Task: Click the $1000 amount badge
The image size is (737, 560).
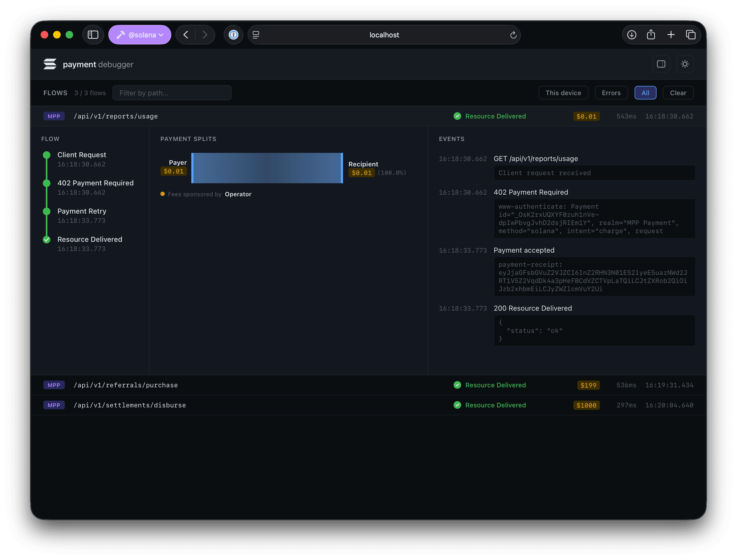Action: pos(586,405)
